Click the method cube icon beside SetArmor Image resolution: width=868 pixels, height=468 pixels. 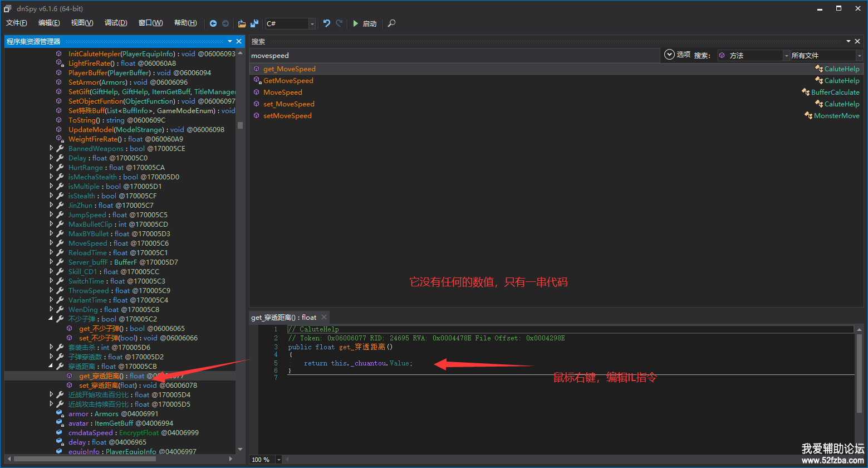coord(59,82)
